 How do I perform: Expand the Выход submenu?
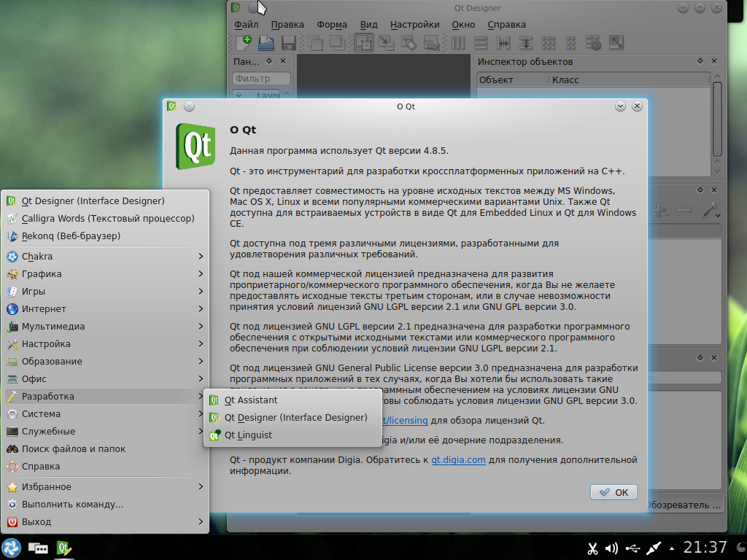(x=105, y=522)
